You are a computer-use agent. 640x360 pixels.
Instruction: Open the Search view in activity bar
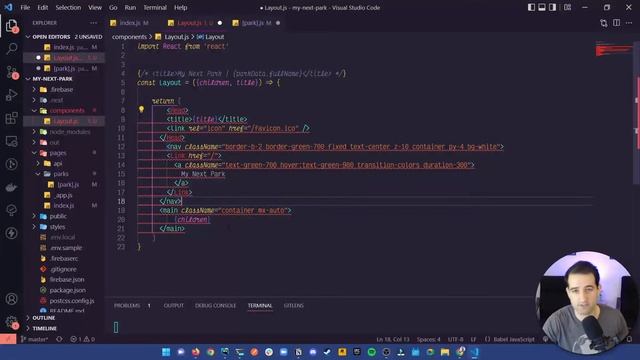tap(11, 49)
